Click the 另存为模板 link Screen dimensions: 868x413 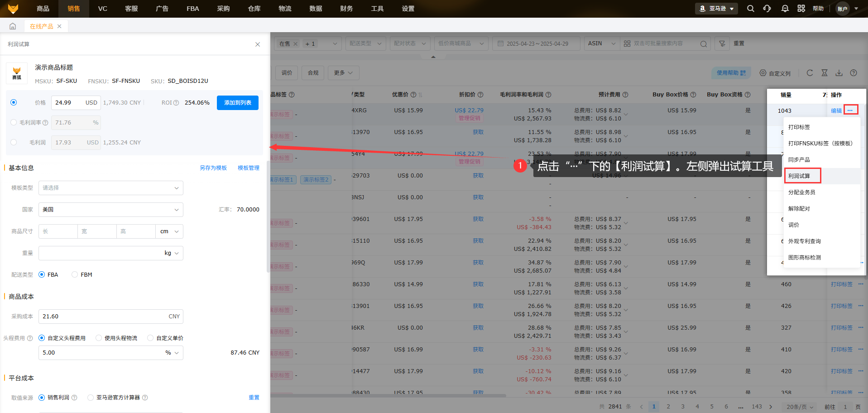213,168
